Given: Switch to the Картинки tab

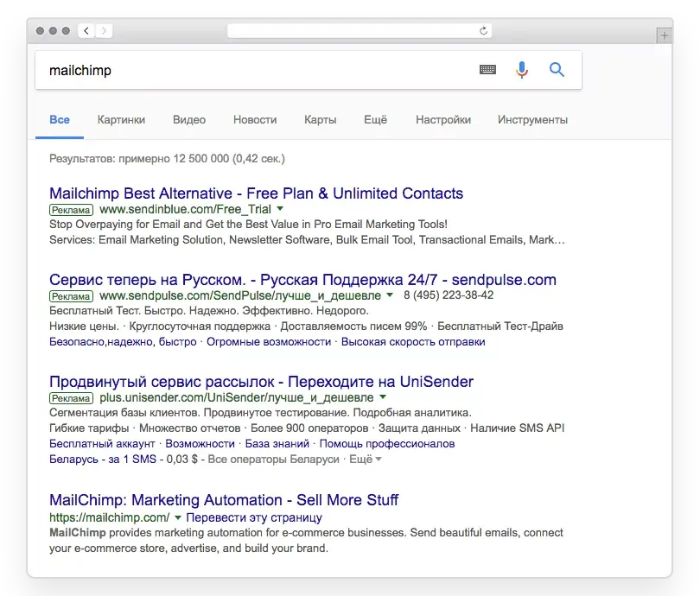Looking at the screenshot, I should pos(121,119).
